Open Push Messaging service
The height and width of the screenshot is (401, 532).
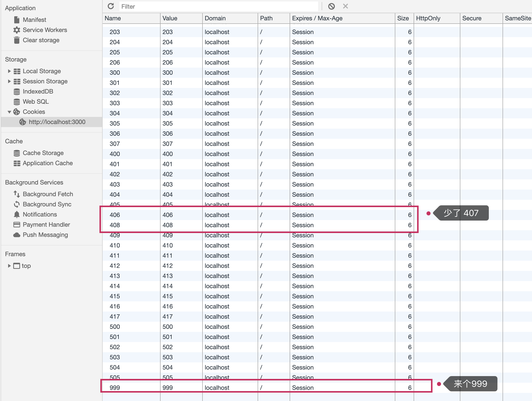coord(45,235)
